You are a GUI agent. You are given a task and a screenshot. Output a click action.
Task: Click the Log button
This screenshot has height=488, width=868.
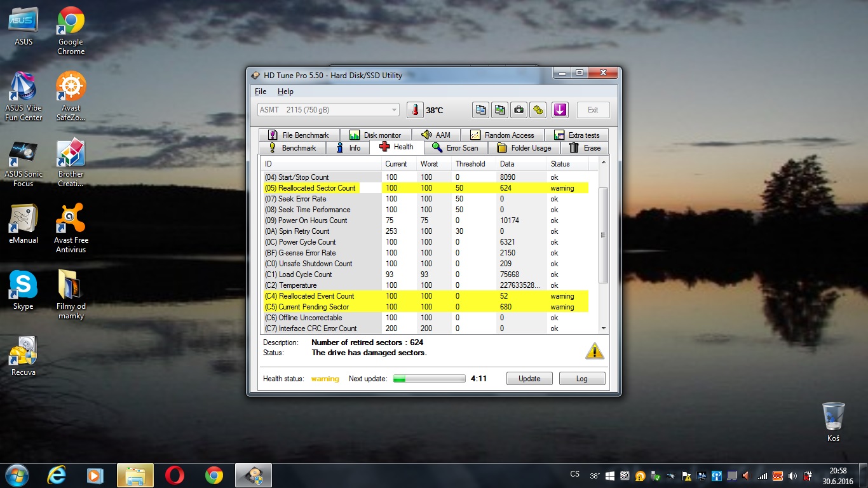point(581,379)
